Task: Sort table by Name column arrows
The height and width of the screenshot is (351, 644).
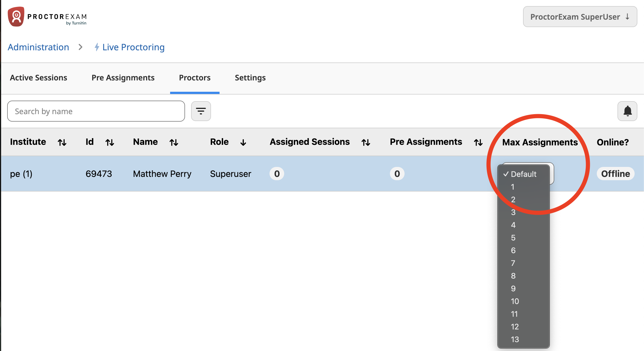Action: 174,142
